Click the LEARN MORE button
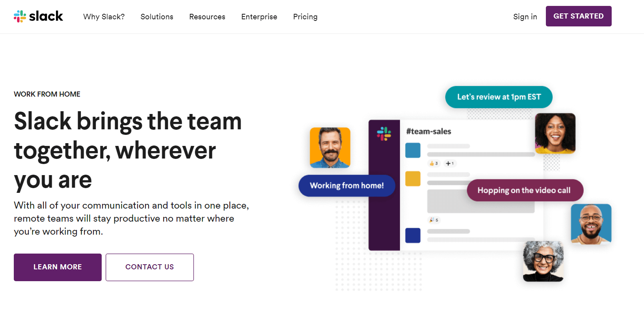Viewport: 644px width, 321px height. tap(58, 267)
